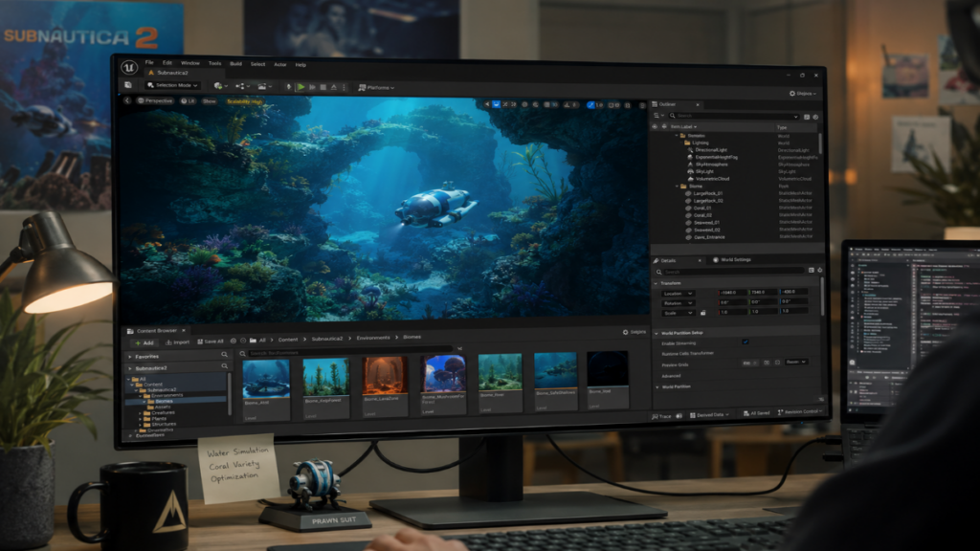Toggle the blue scale snapping viewport icon

click(590, 105)
